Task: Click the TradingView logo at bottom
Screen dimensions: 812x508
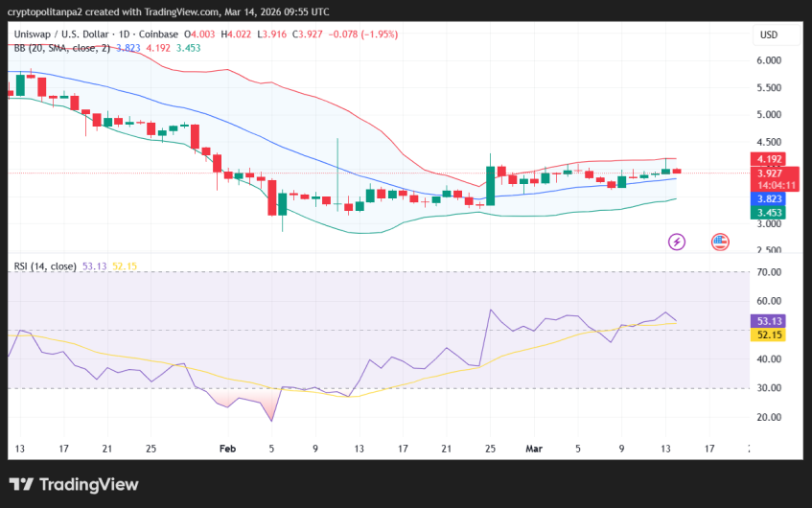Action: tap(74, 484)
